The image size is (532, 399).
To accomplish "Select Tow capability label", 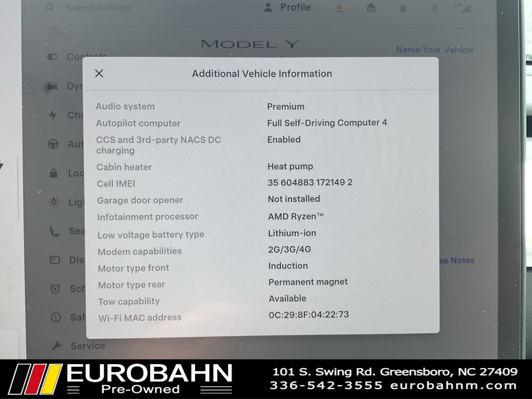I will tap(129, 301).
